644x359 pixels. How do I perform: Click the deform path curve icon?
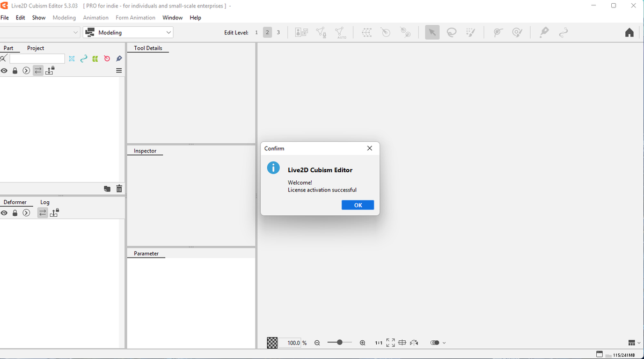pos(563,33)
